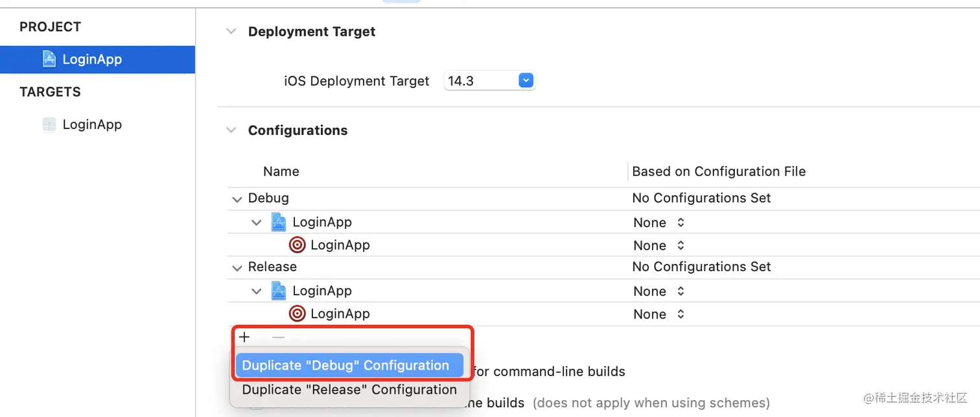Viewport: 980px width, 417px height.
Task: Collapse the Release configuration row
Action: click(237, 268)
